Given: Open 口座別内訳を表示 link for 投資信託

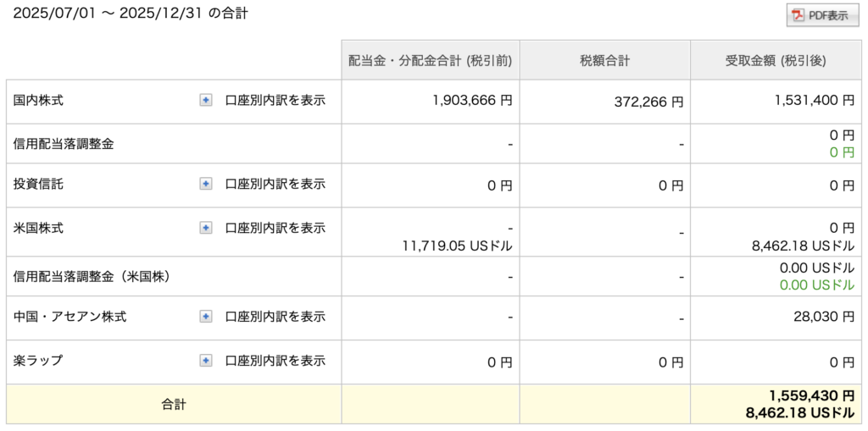Looking at the screenshot, I should tap(275, 184).
